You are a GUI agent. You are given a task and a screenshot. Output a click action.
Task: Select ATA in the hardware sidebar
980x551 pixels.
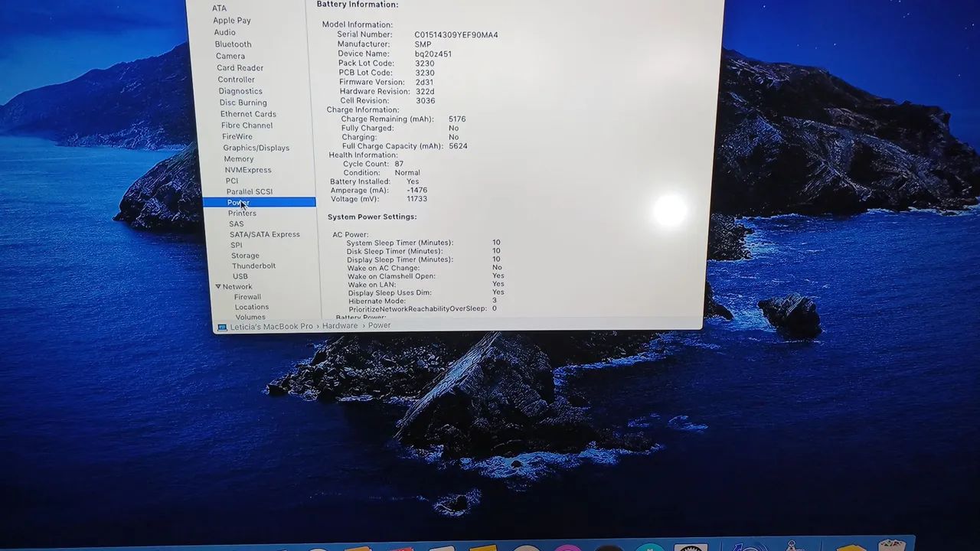pyautogui.click(x=219, y=8)
